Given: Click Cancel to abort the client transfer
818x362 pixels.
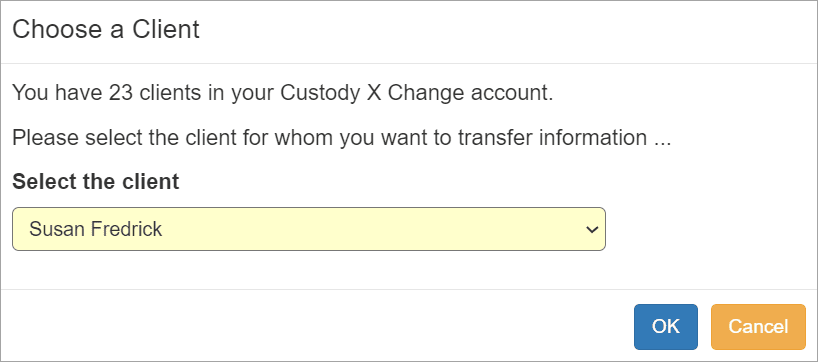Looking at the screenshot, I should pyautogui.click(x=758, y=327).
